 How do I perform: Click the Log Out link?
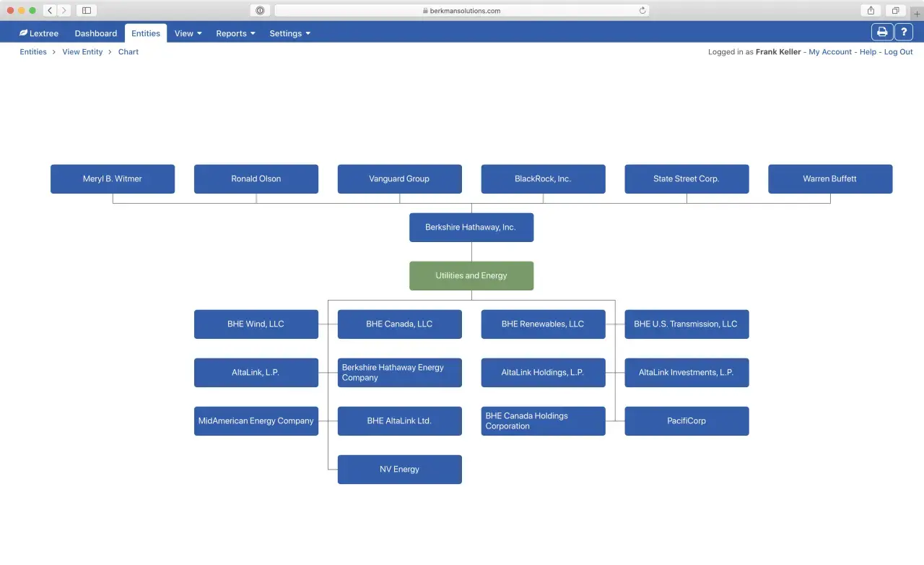pos(898,52)
